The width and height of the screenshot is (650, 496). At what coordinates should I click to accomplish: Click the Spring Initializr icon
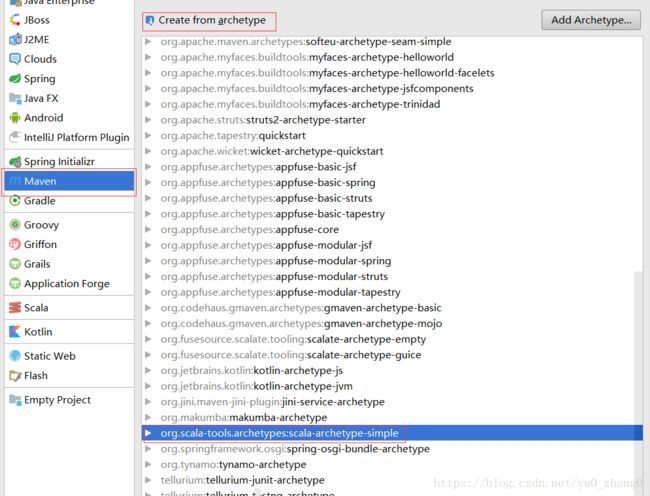click(x=15, y=161)
